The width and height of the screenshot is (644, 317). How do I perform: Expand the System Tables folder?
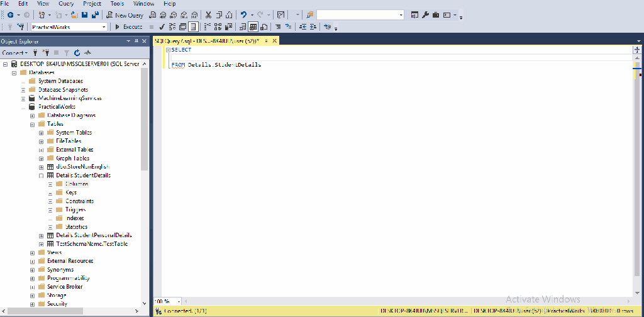pos(42,133)
